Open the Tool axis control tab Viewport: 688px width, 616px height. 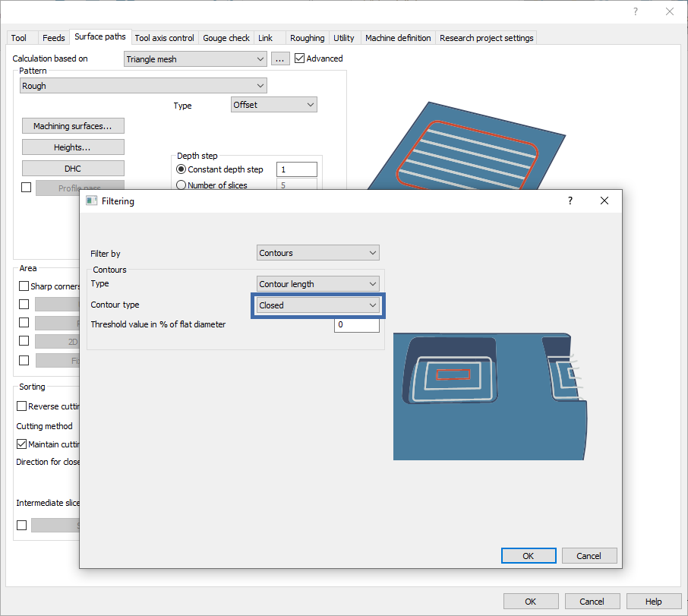click(x=164, y=38)
